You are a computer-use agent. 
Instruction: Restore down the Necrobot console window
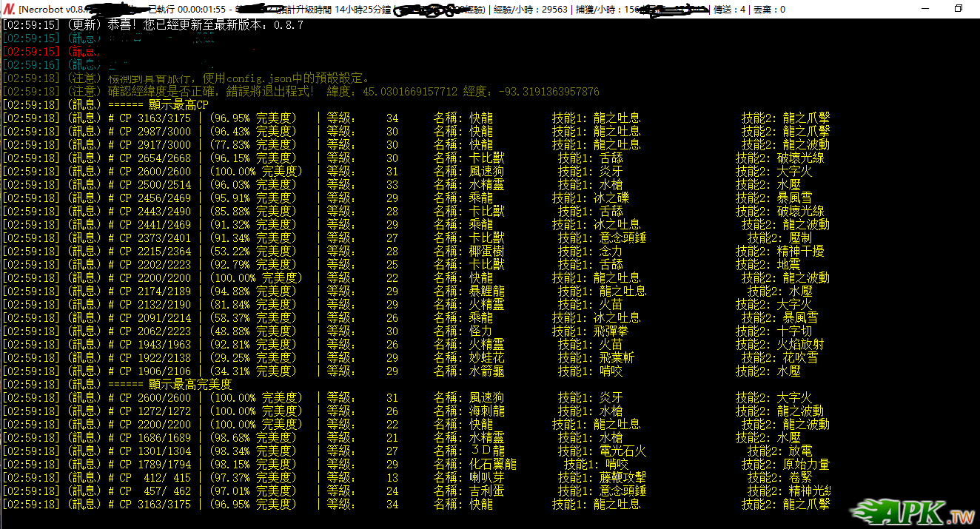[x=959, y=9]
